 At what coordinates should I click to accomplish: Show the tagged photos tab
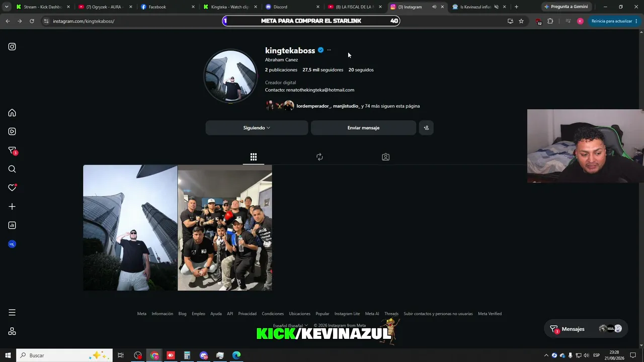coord(385,157)
